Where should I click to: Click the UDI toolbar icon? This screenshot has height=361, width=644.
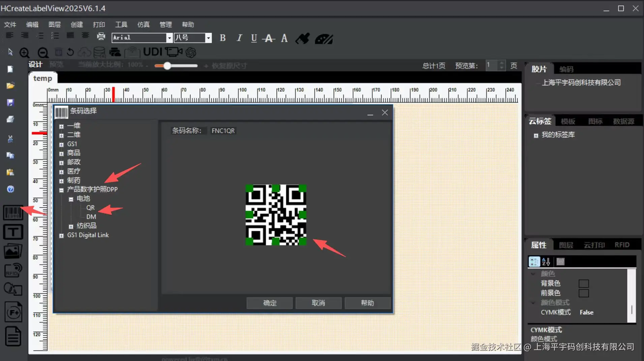pos(153,52)
